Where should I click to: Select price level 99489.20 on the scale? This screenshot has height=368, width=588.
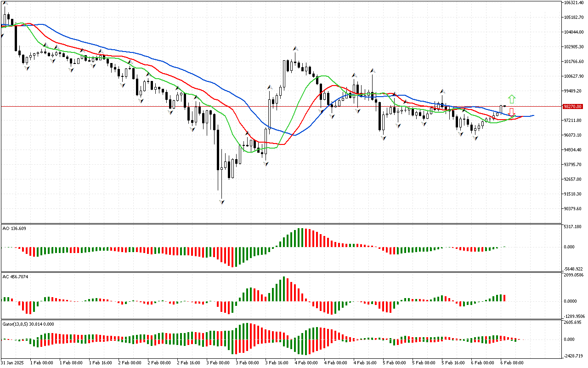pos(573,91)
